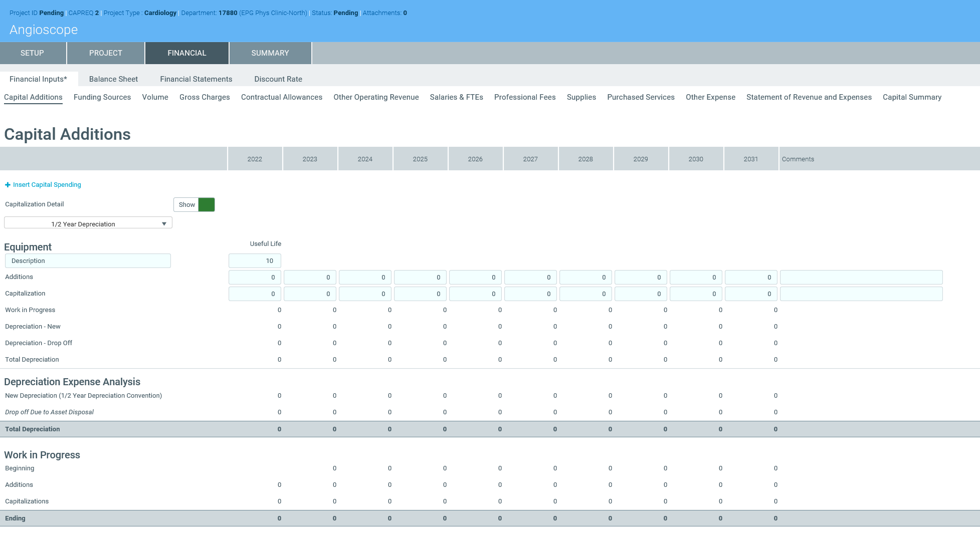Open the Statement of Revenue and Expenses section

click(809, 97)
